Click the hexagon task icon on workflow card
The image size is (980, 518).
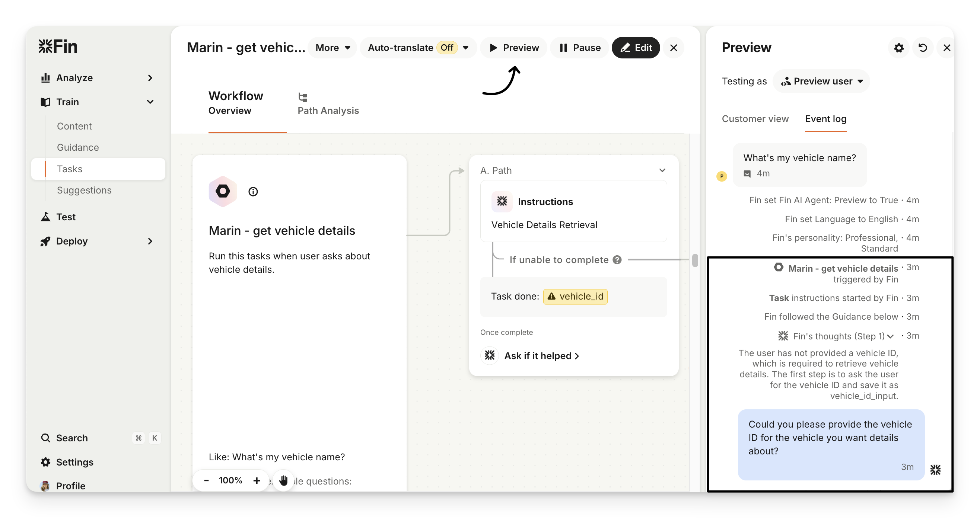click(x=223, y=191)
